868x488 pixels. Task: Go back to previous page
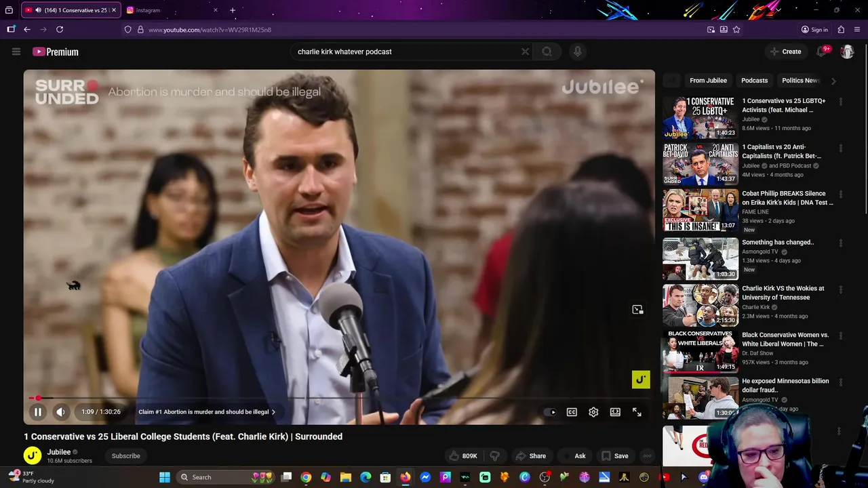pyautogui.click(x=27, y=29)
